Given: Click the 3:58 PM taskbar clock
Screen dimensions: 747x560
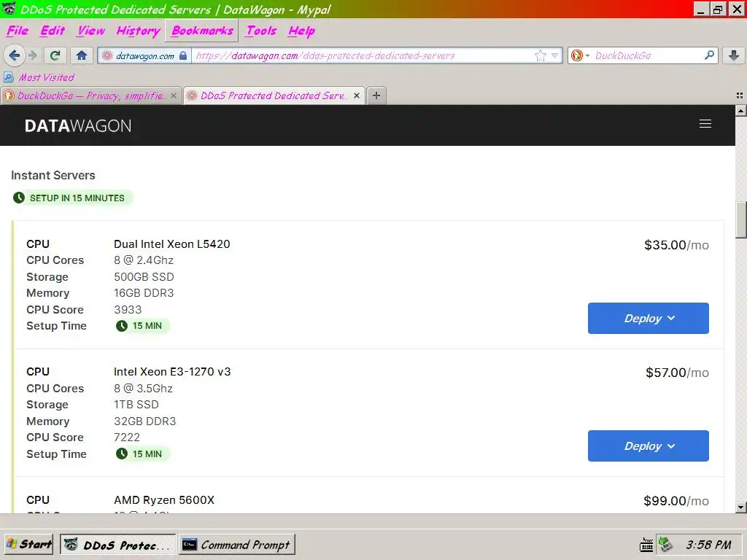Looking at the screenshot, I should [x=708, y=544].
